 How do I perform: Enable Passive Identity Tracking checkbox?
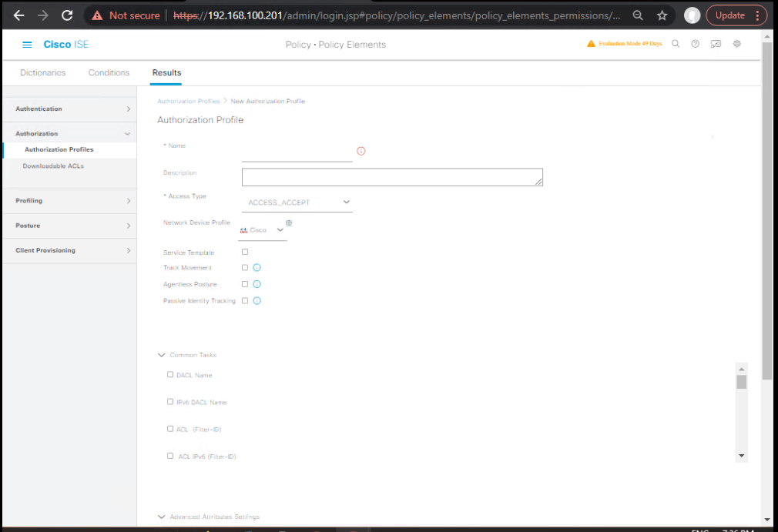[245, 300]
